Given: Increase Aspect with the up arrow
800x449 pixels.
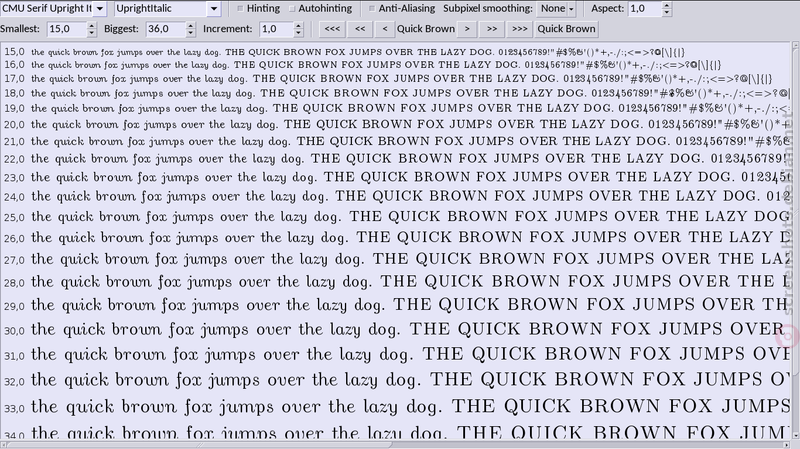Looking at the screenshot, I should pyautogui.click(x=667, y=5).
